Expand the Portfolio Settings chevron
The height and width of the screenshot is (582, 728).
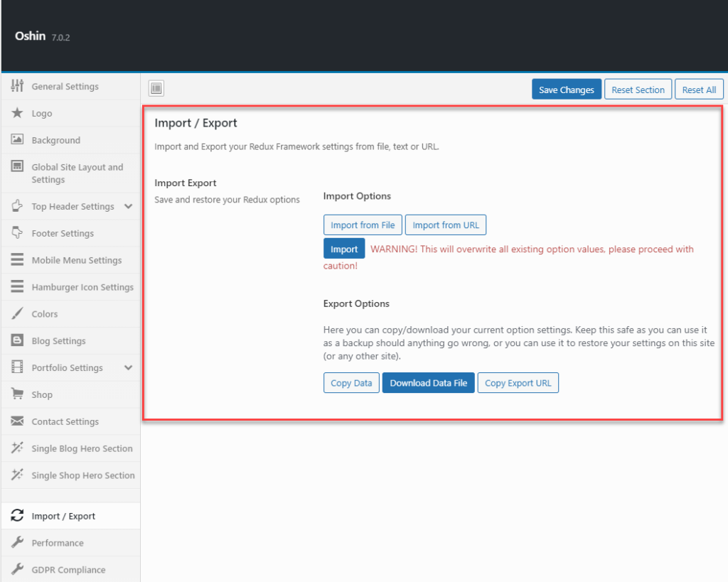click(129, 367)
